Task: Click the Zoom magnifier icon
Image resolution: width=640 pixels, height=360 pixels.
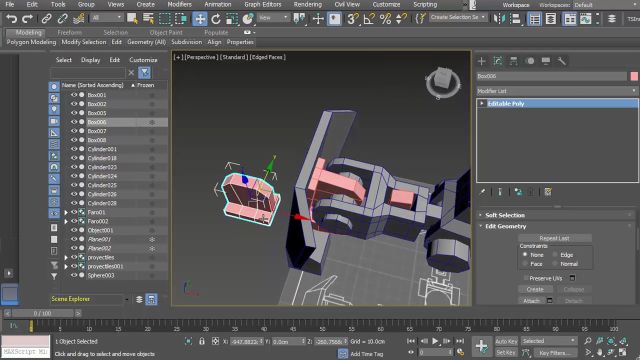Action: (x=588, y=341)
